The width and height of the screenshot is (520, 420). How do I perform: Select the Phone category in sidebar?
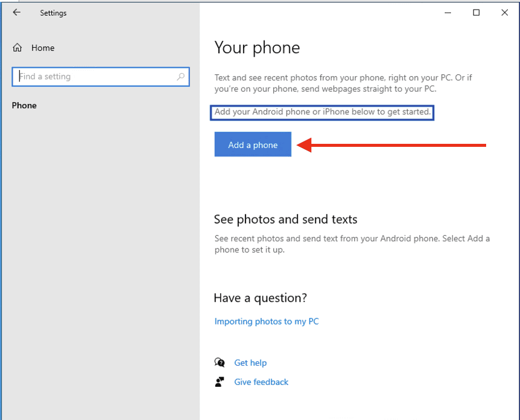(x=24, y=105)
